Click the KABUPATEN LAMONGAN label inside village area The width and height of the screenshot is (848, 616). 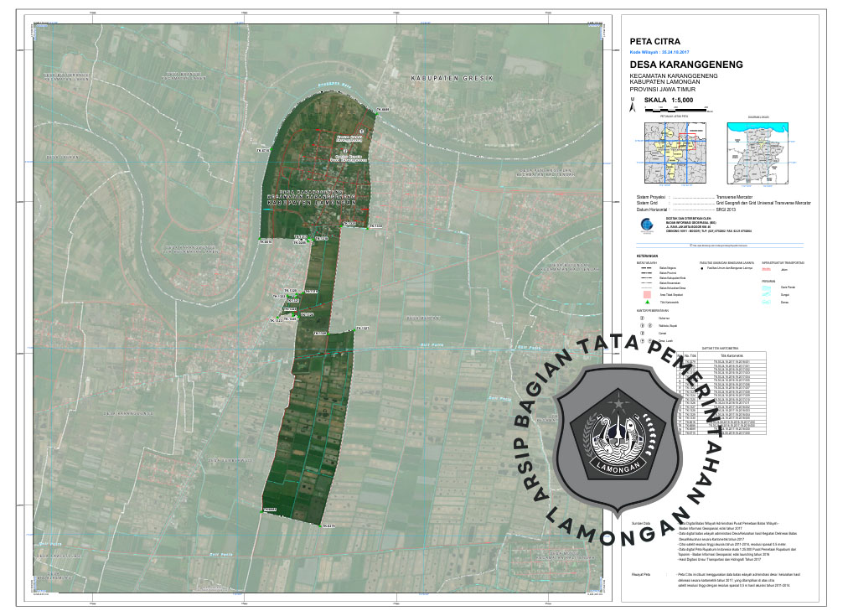[x=311, y=204]
